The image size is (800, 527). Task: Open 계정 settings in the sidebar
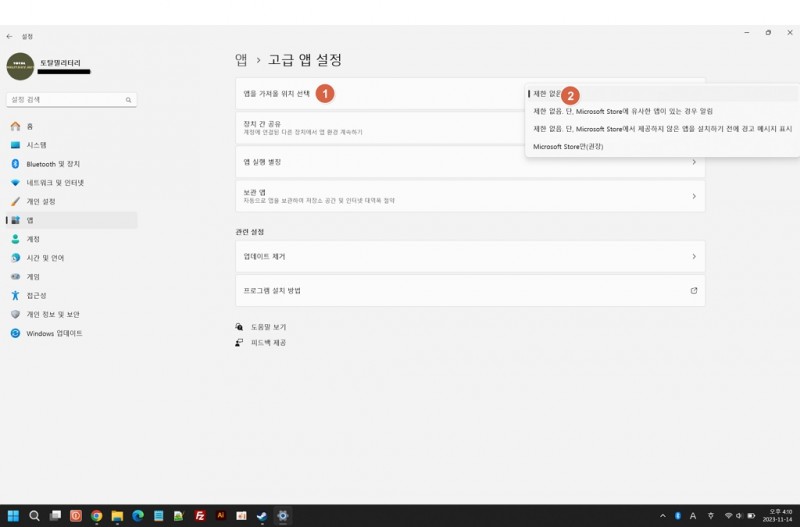click(x=71, y=239)
